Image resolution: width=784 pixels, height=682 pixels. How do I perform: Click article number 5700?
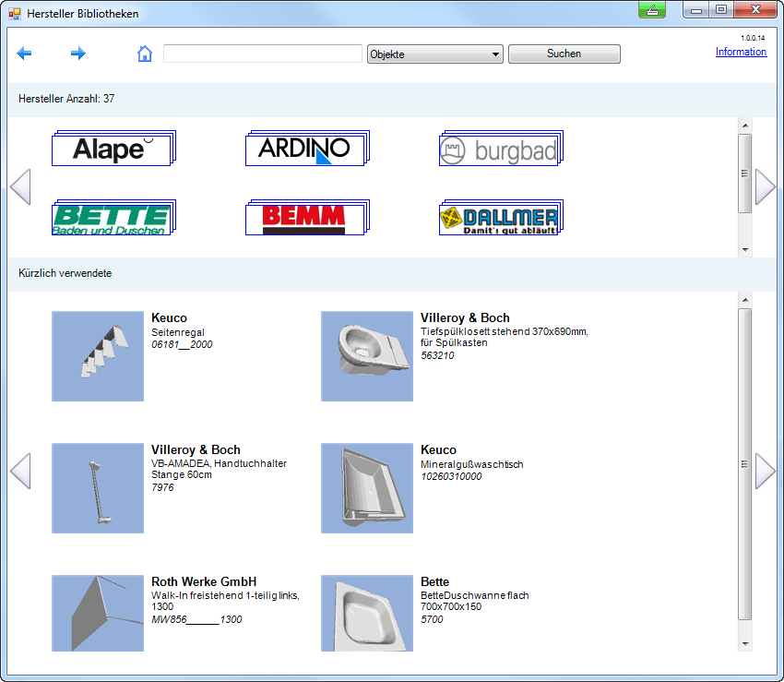tap(432, 619)
